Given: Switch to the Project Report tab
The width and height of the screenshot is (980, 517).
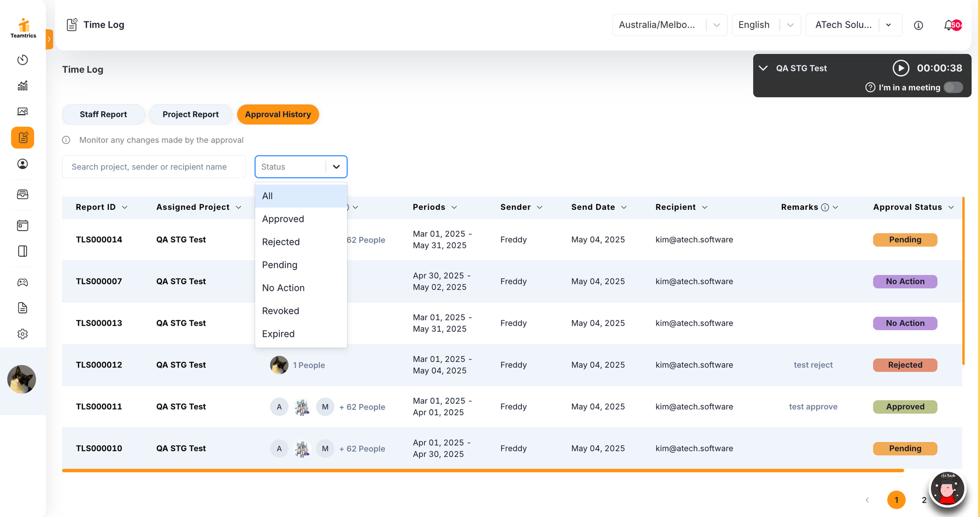Looking at the screenshot, I should click(190, 114).
